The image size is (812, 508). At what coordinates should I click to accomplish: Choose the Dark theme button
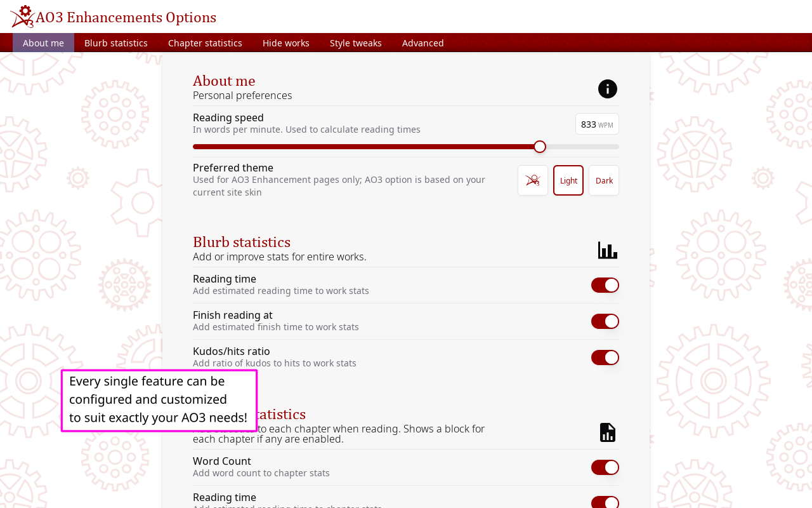(x=603, y=180)
